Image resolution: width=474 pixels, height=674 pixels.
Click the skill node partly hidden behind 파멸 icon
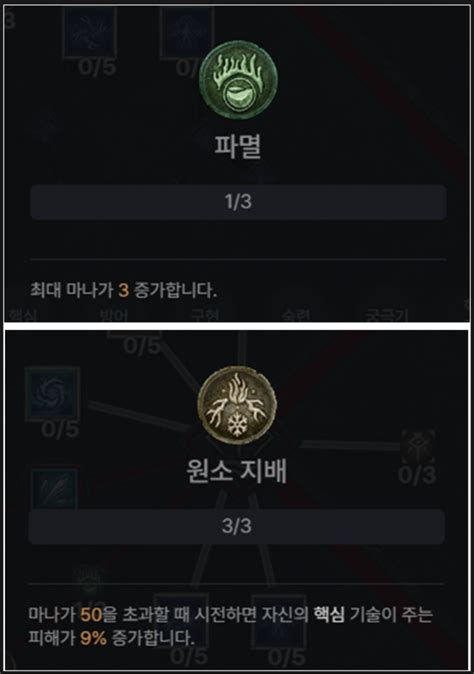186,31
